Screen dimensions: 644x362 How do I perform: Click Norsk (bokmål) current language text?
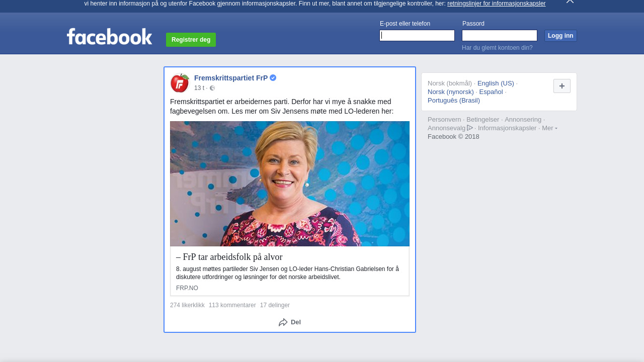[x=450, y=83]
